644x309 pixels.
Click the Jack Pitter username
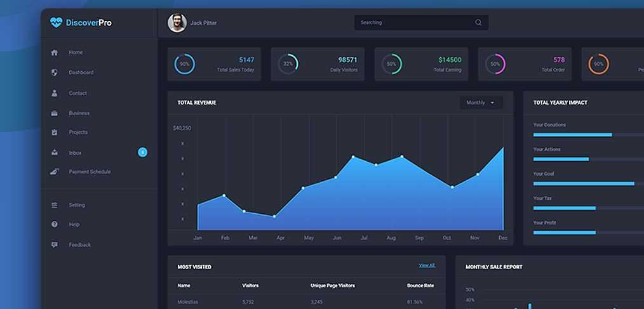[203, 23]
